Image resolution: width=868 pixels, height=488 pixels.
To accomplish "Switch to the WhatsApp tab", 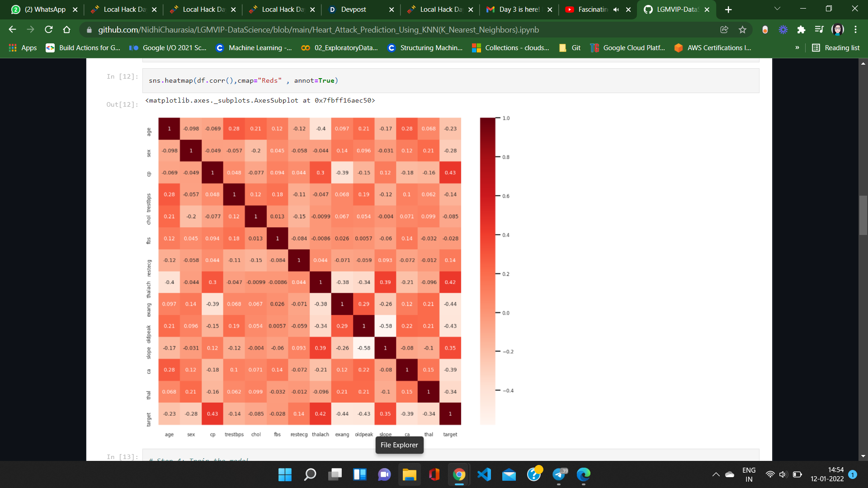I will 44,9.
